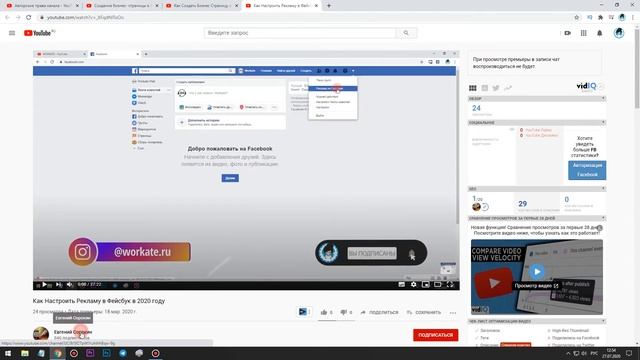Collapse the vidIQ 'Социальные' section arrow
Screen dimensions: 640x360
point(603,122)
